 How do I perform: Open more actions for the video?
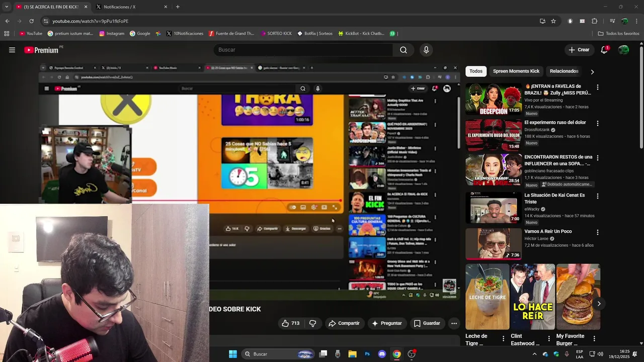coord(454,323)
